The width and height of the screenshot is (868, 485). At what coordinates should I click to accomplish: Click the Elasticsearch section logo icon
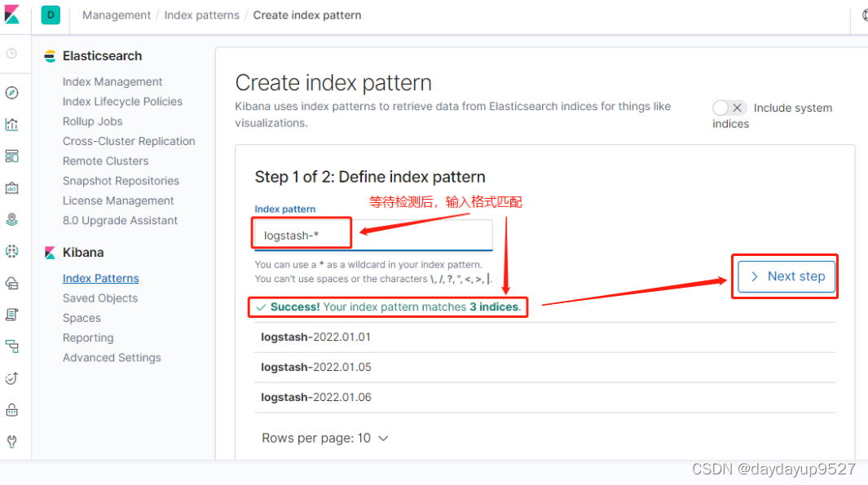pyautogui.click(x=50, y=56)
